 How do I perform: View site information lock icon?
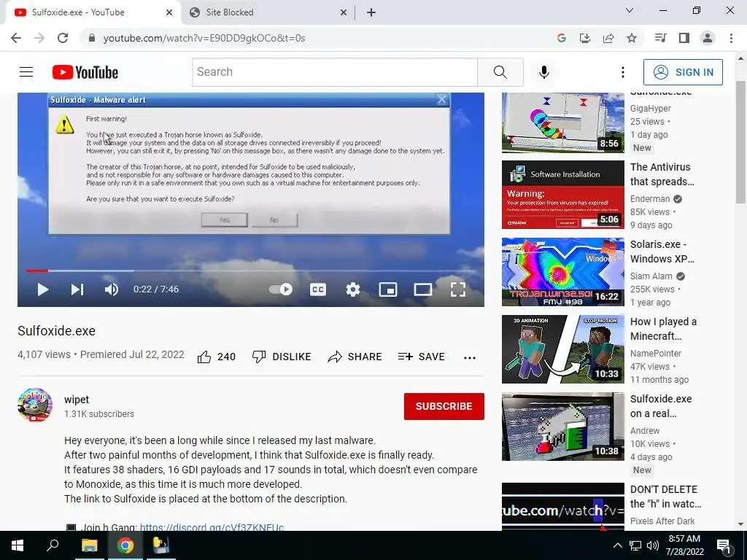point(92,38)
